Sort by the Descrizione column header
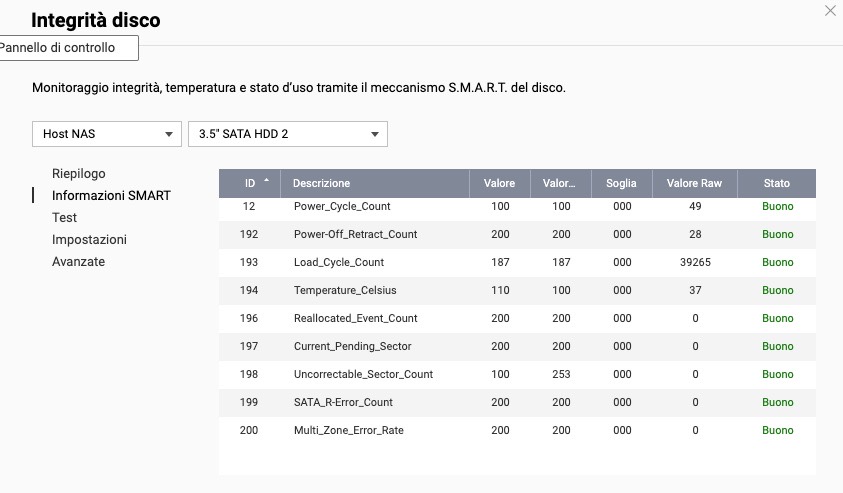843x493 pixels. 322,183
